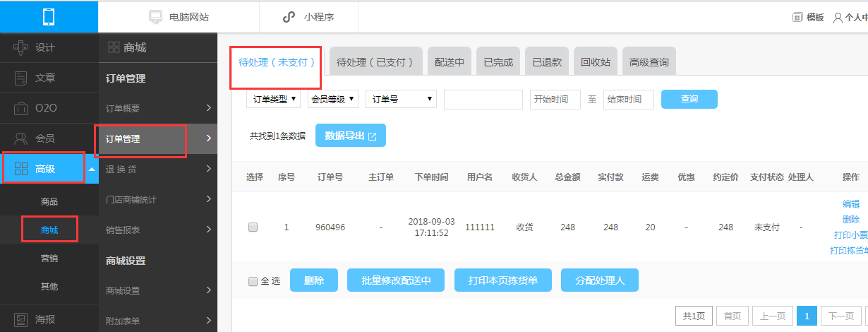Open the O2O sidebar icon
This screenshot has width=868, height=332.
(21, 108)
